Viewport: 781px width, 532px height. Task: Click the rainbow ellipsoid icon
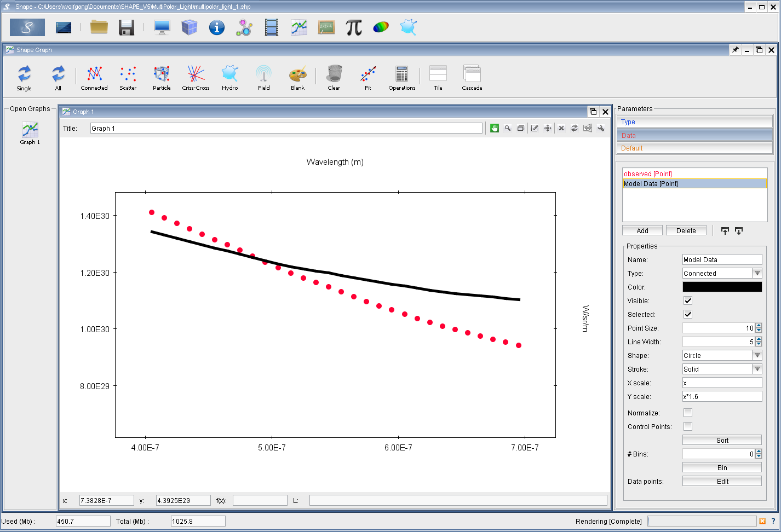click(381, 27)
